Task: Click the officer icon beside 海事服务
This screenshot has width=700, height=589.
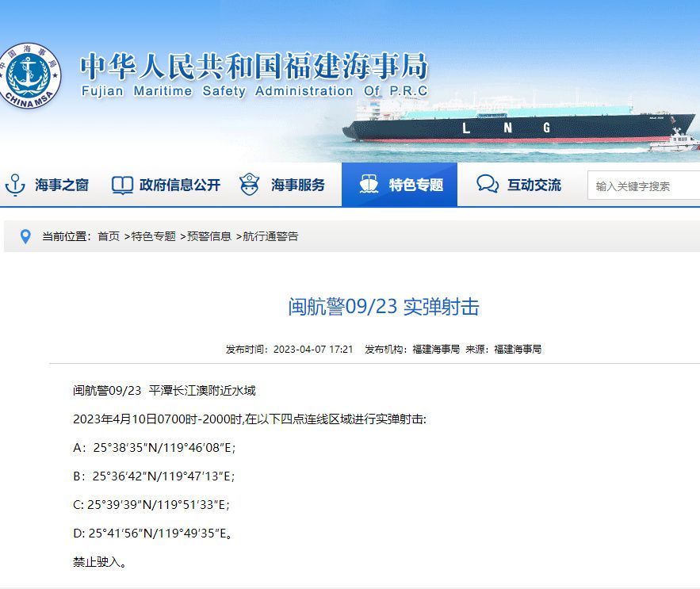Action: point(249,185)
